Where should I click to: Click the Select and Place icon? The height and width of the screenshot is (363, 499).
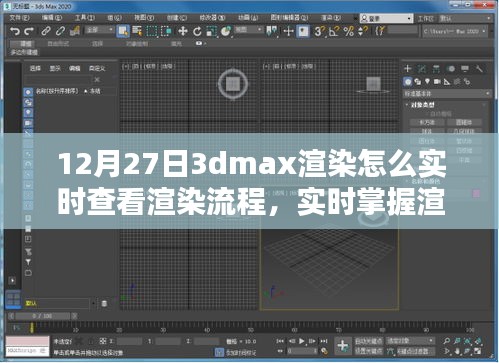[x=226, y=31]
